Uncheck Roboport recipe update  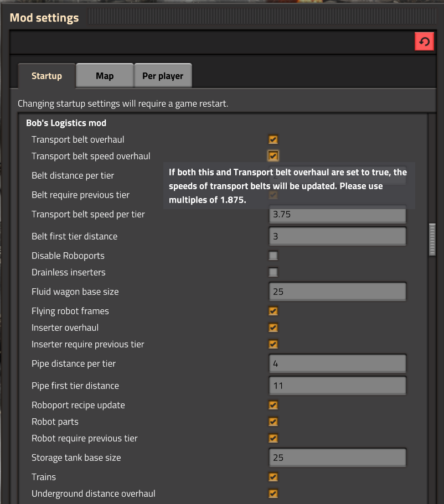pyautogui.click(x=273, y=405)
